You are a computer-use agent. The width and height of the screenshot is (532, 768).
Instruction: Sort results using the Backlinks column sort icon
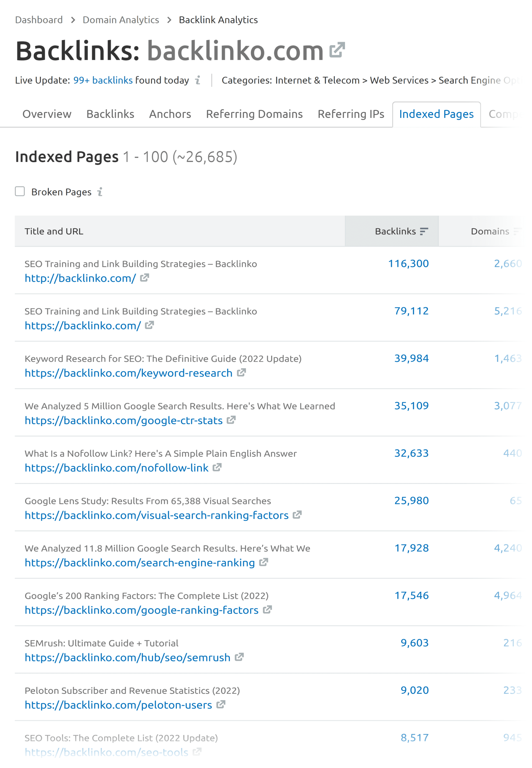coord(424,231)
